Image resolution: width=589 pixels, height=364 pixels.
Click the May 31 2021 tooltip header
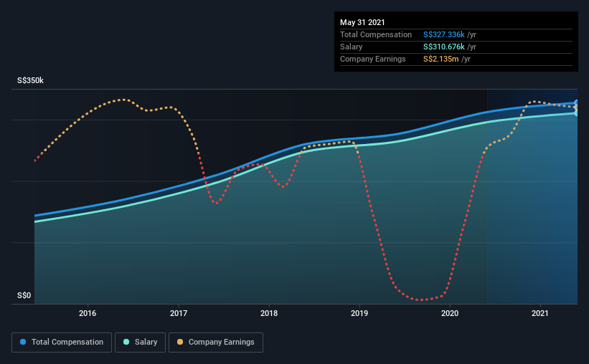click(x=362, y=22)
